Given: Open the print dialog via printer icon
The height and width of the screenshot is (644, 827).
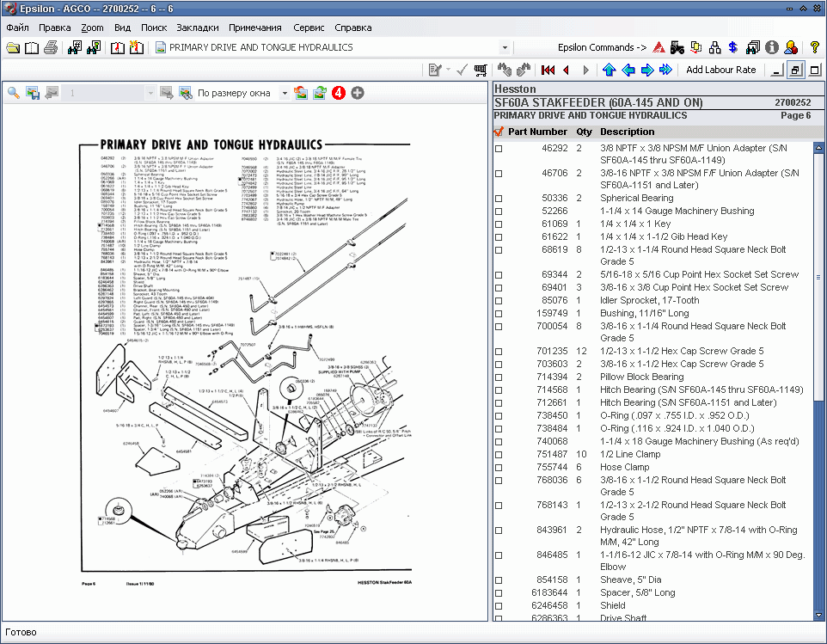Looking at the screenshot, I should pyautogui.click(x=52, y=47).
